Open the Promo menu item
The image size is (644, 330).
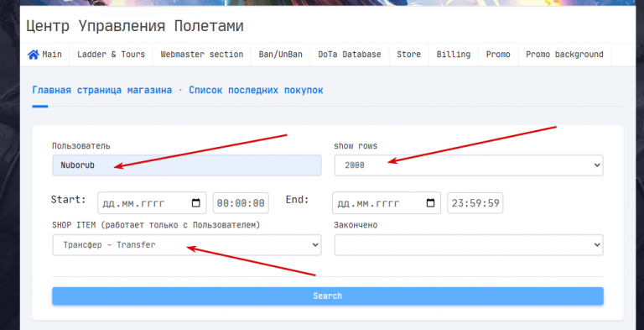(x=498, y=55)
